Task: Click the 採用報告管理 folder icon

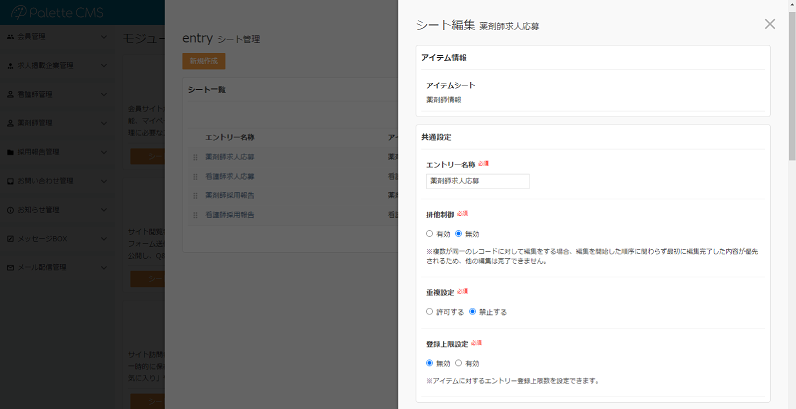Action: (10, 152)
